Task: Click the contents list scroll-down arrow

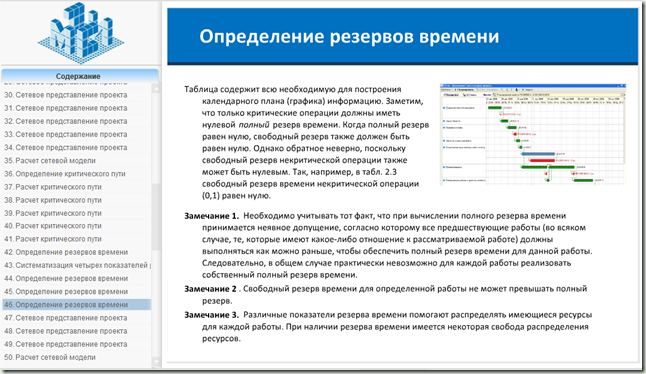Action: point(156,362)
